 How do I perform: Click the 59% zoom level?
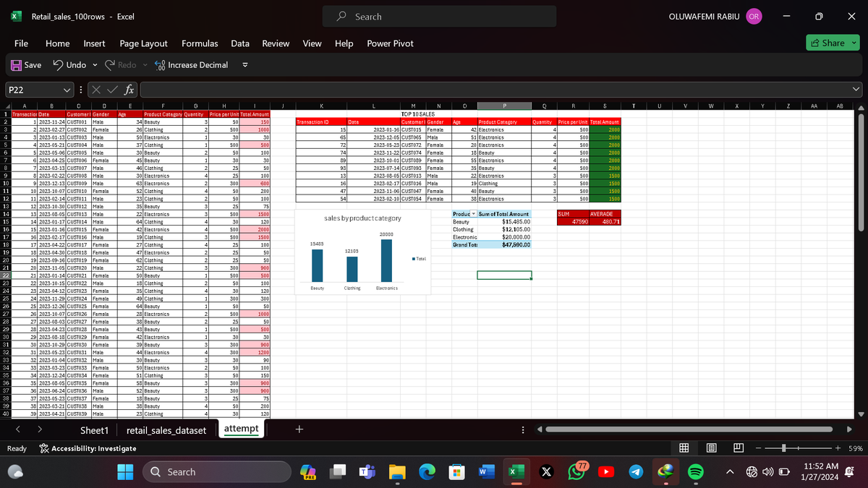coord(856,448)
